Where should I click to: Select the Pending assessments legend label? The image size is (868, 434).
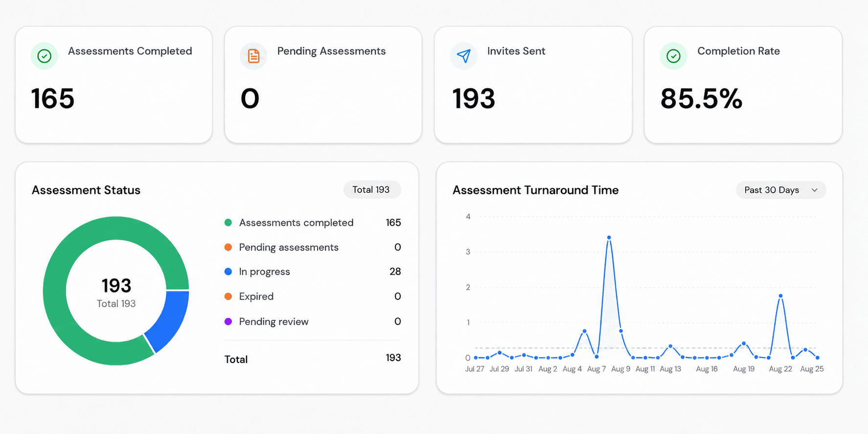[x=289, y=248]
